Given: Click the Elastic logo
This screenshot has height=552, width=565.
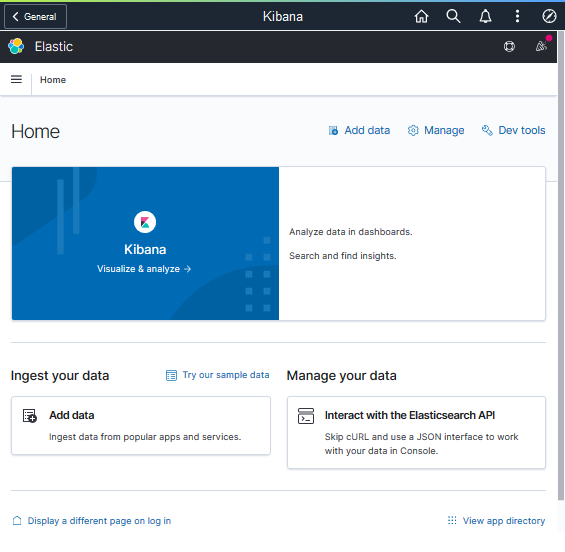Looking at the screenshot, I should tap(16, 46).
